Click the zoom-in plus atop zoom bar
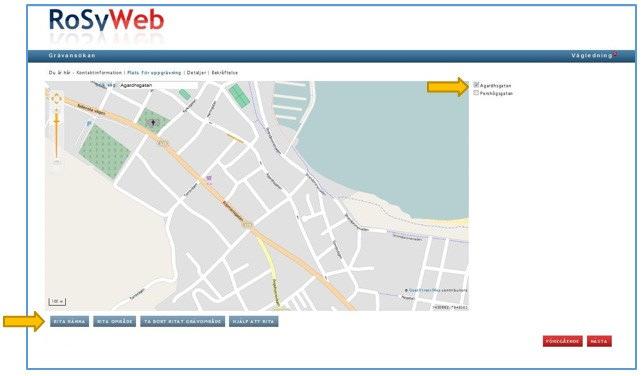This screenshot has height=376, width=644. 56,111
